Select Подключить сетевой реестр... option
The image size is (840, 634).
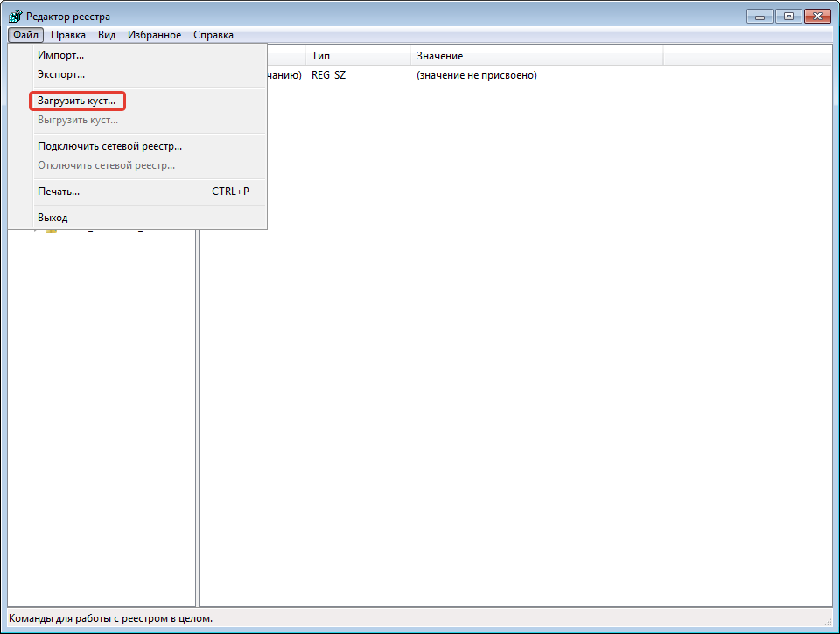click(x=109, y=146)
